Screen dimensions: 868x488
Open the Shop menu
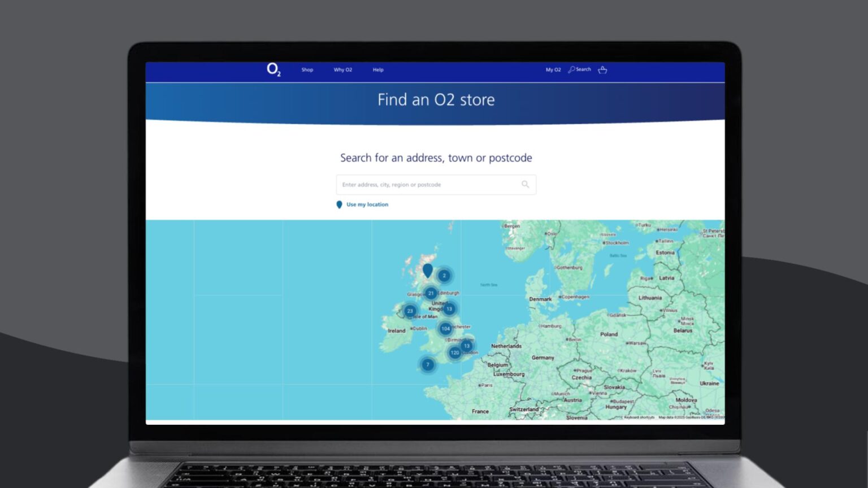307,70
